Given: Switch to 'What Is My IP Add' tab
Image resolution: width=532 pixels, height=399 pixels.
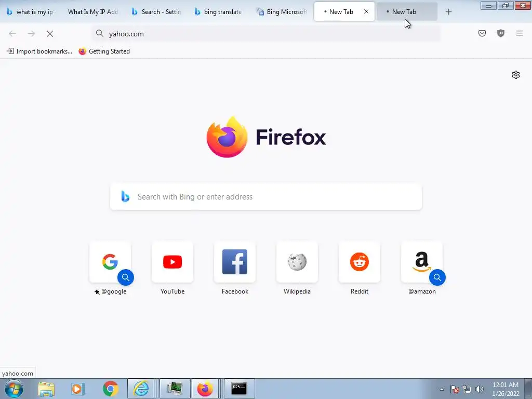Looking at the screenshot, I should click(93, 12).
